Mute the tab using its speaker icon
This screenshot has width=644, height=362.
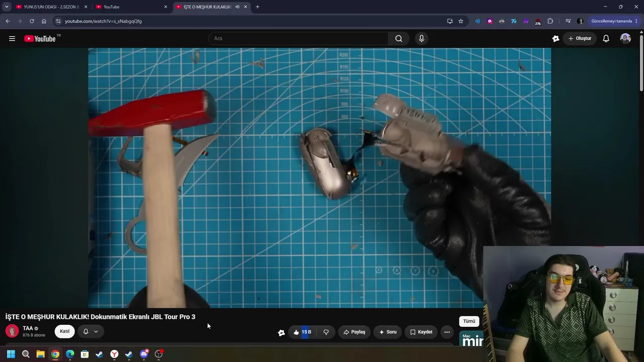237,7
